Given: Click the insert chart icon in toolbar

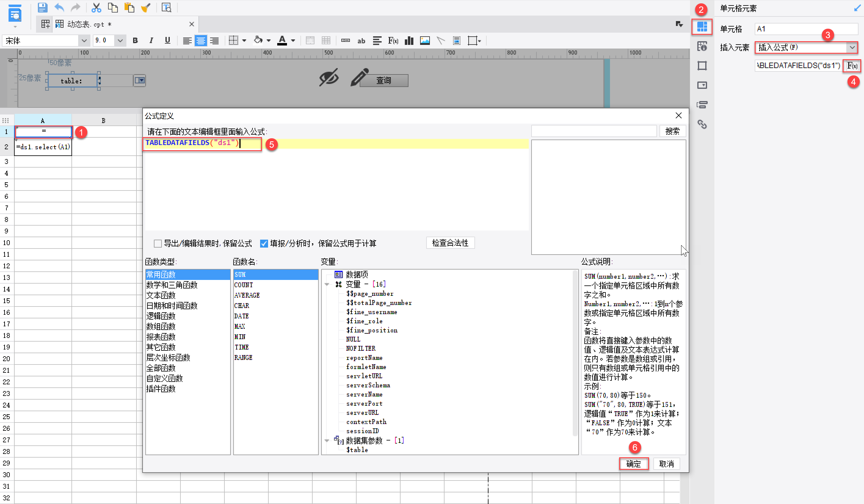Looking at the screenshot, I should coord(409,41).
